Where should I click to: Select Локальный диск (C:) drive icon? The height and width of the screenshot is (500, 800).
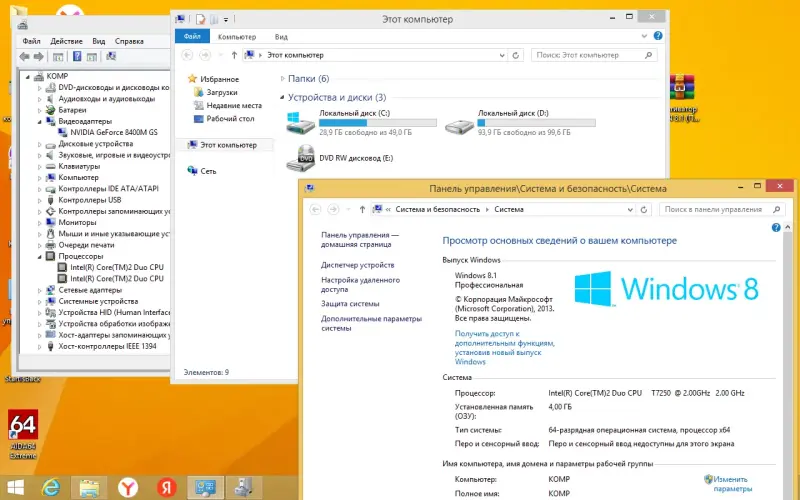click(301, 123)
